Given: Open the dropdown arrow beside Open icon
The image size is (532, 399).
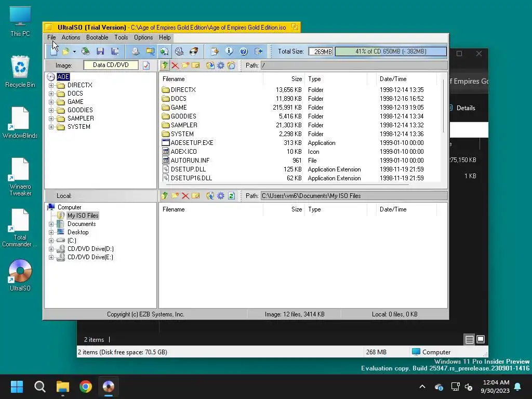Looking at the screenshot, I should pos(74,51).
